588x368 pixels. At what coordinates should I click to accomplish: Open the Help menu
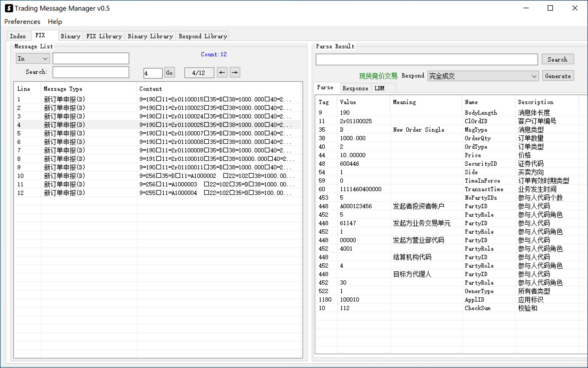tap(55, 22)
